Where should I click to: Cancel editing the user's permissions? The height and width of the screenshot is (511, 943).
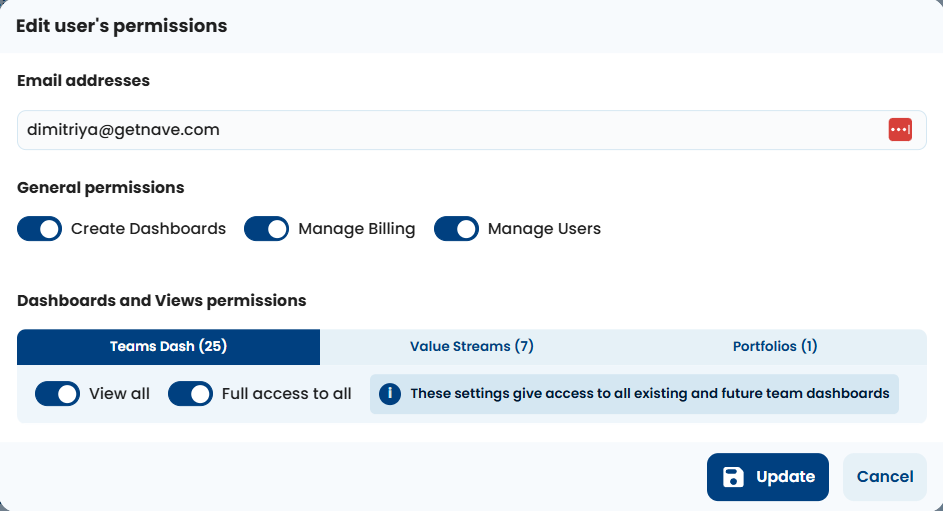(x=885, y=477)
